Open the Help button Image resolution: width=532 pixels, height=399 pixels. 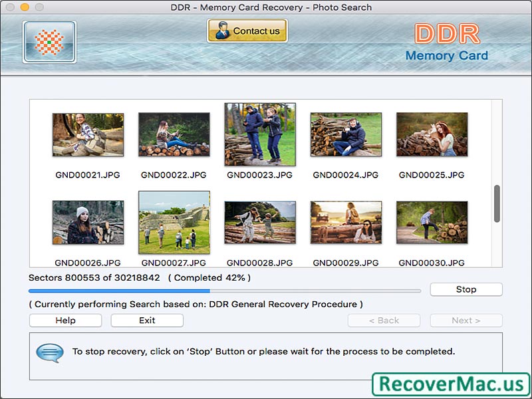click(65, 321)
